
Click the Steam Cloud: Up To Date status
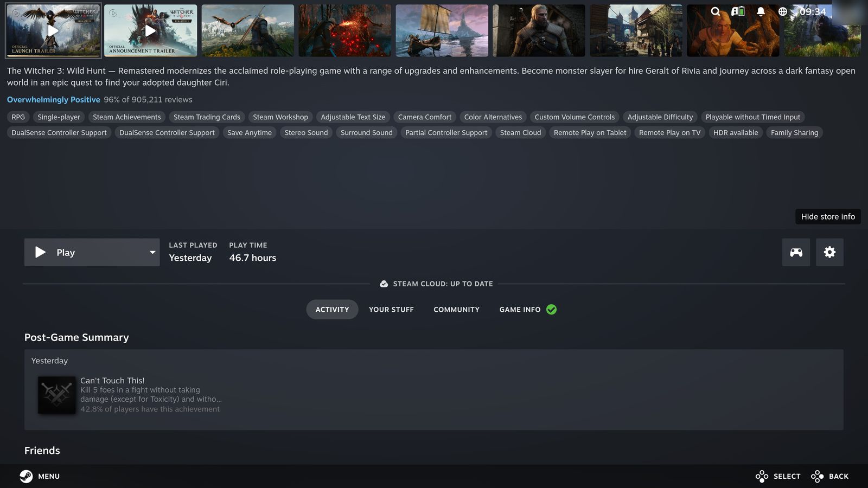(436, 284)
